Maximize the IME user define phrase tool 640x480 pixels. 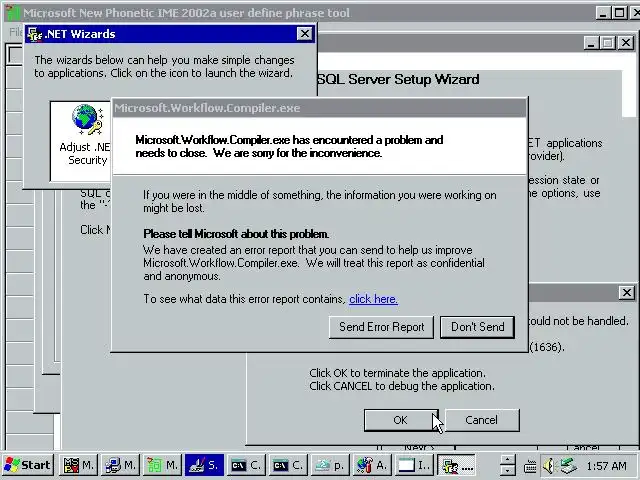(x=620, y=13)
